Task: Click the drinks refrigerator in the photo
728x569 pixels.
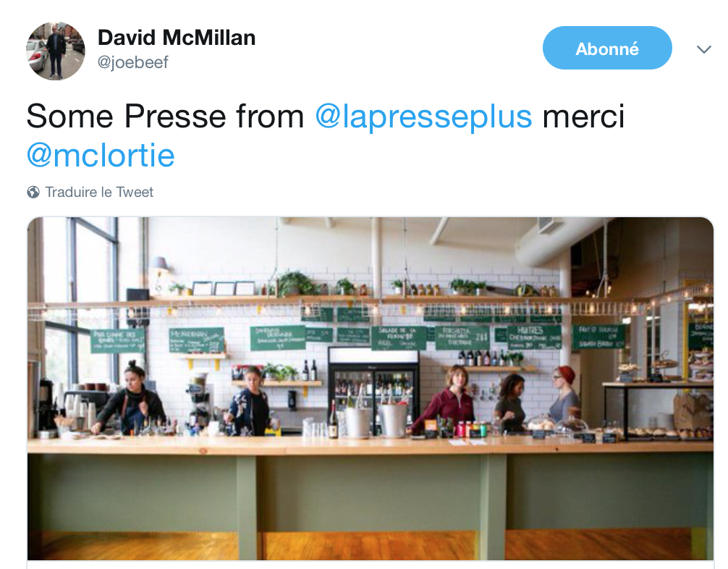Action: 373,389
